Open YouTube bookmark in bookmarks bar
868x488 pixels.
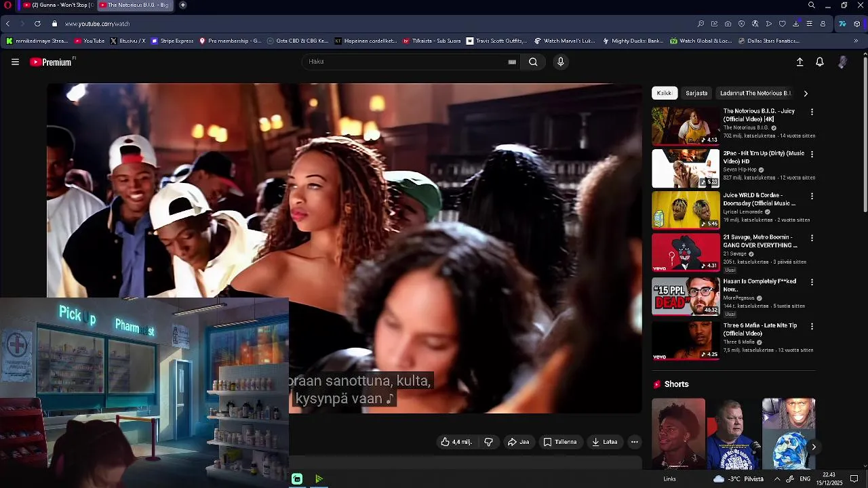(90, 41)
